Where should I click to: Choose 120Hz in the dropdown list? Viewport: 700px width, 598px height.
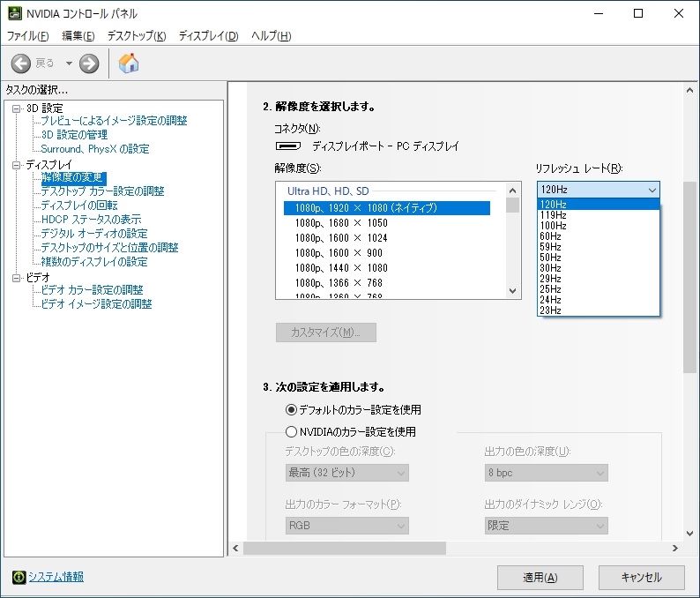[x=599, y=205]
